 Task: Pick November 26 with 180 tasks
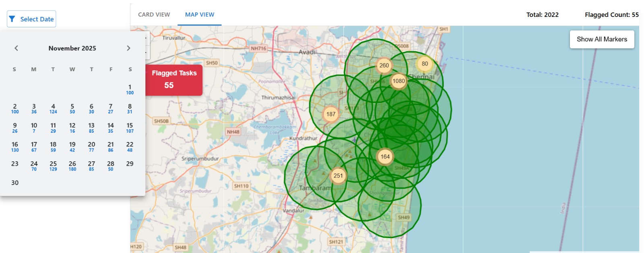(72, 166)
